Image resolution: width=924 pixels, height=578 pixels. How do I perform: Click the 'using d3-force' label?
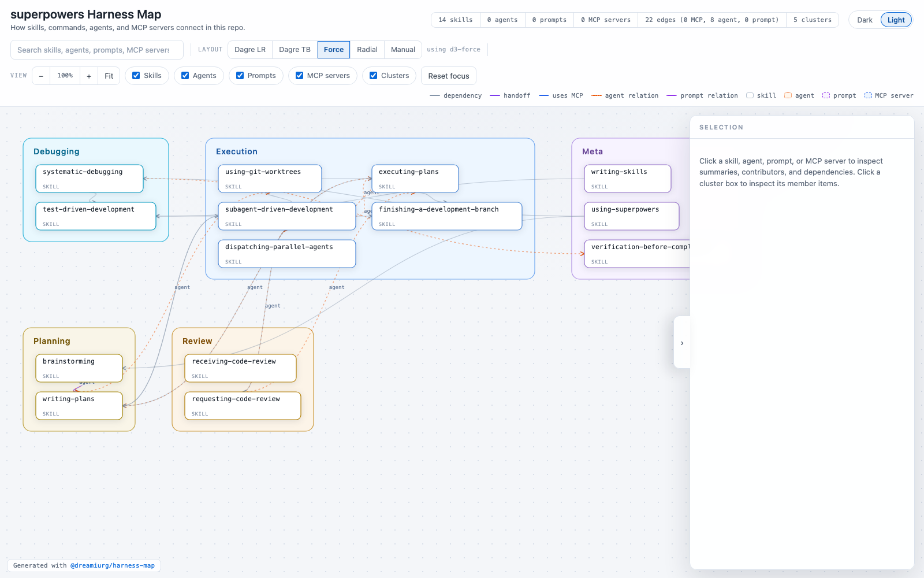point(453,50)
